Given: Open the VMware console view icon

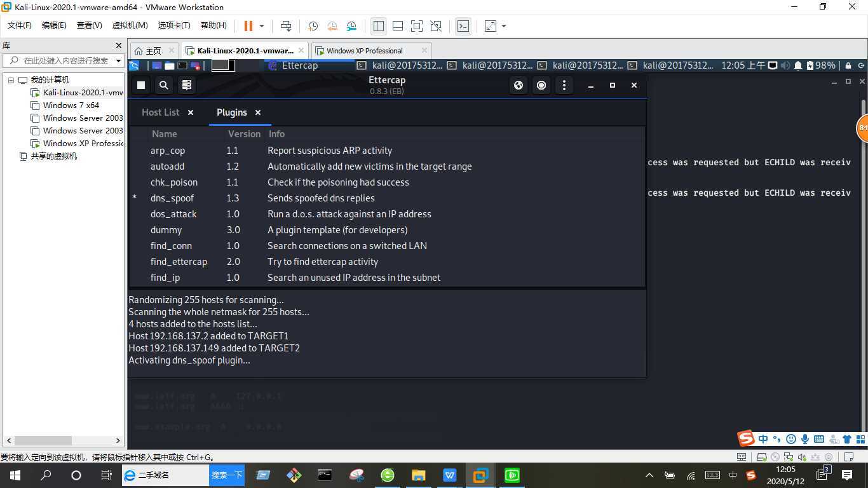Looking at the screenshot, I should point(463,26).
